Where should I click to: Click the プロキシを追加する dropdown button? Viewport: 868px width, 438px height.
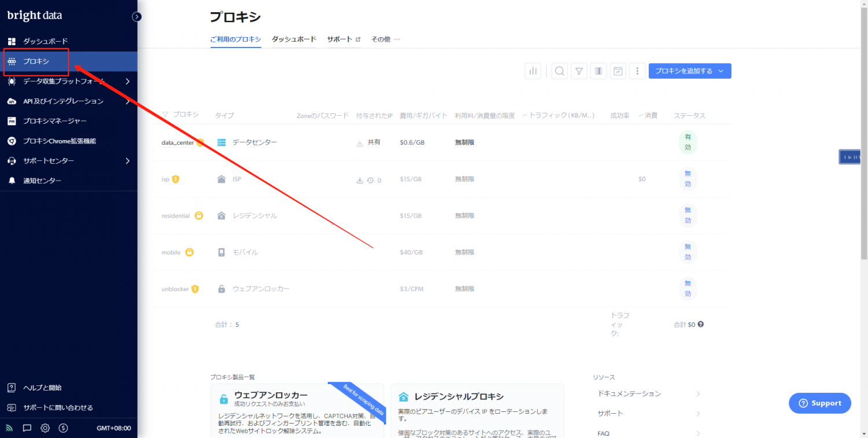[690, 71]
